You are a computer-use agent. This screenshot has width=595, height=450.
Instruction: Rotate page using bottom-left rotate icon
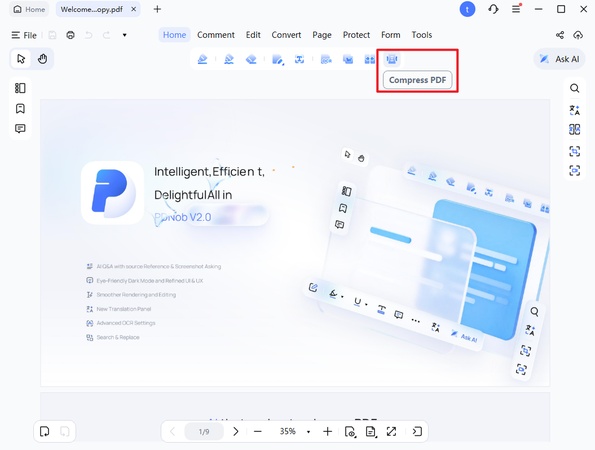coord(44,431)
